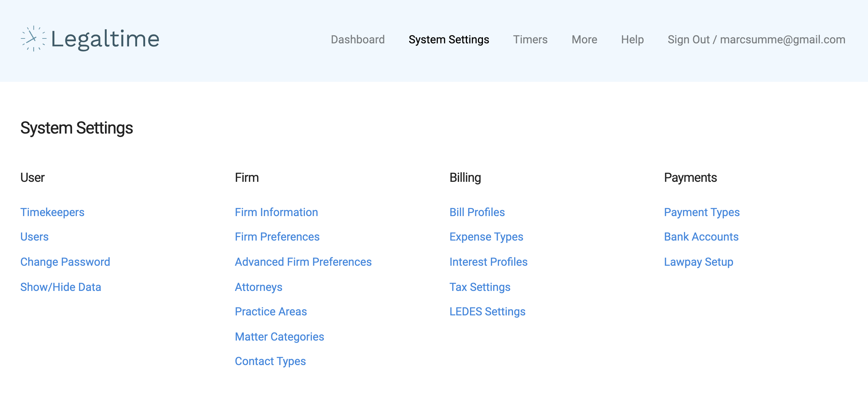Open Advanced Firm Preferences

coord(303,262)
